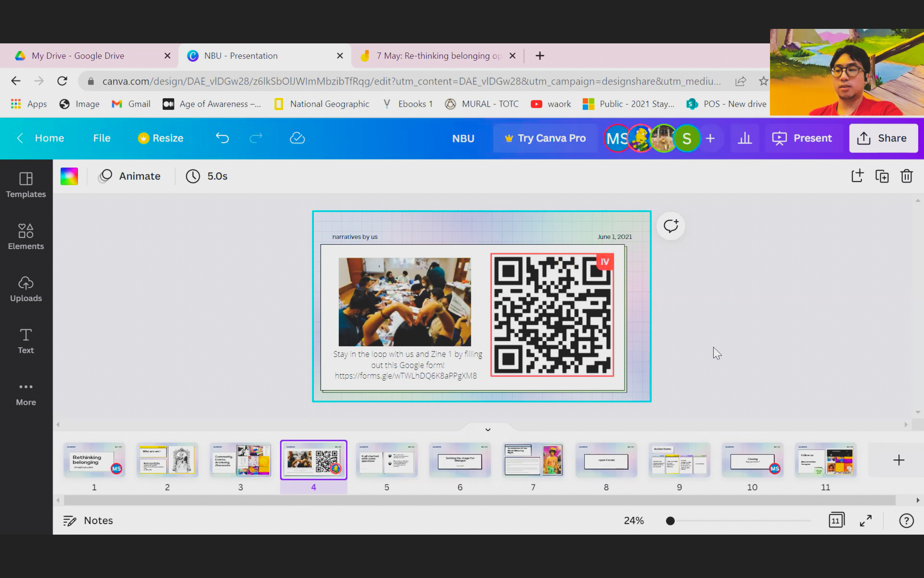This screenshot has width=924, height=578.
Task: Duplicate the current page
Action: tap(882, 176)
